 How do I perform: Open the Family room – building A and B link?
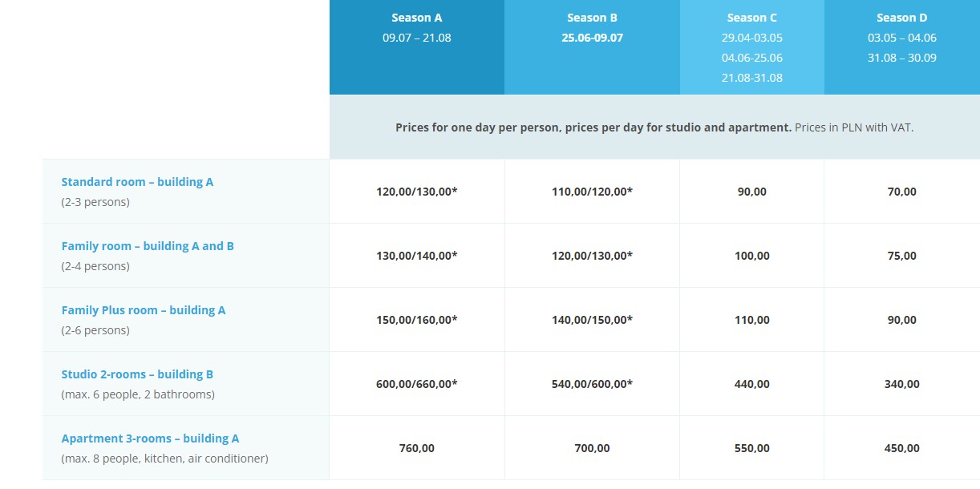click(x=148, y=246)
